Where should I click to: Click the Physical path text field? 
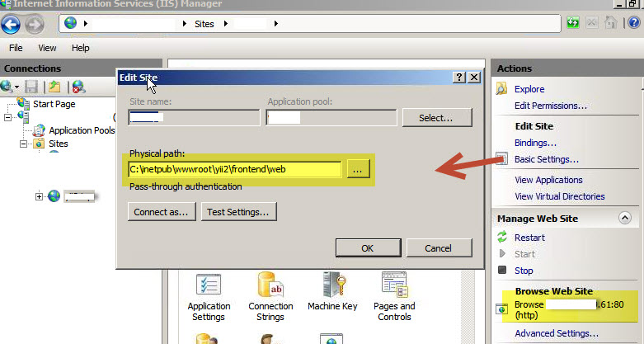point(235,169)
